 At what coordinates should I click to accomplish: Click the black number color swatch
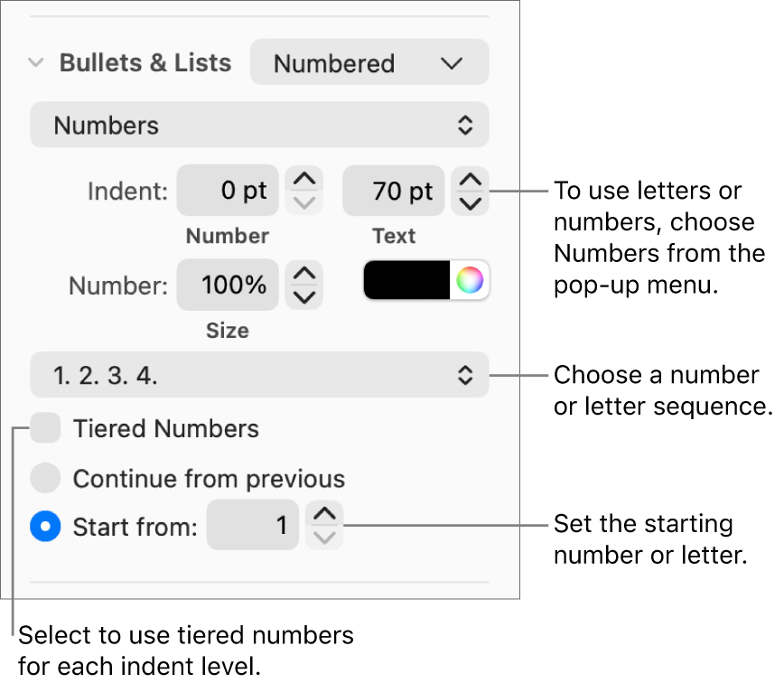coord(406,280)
